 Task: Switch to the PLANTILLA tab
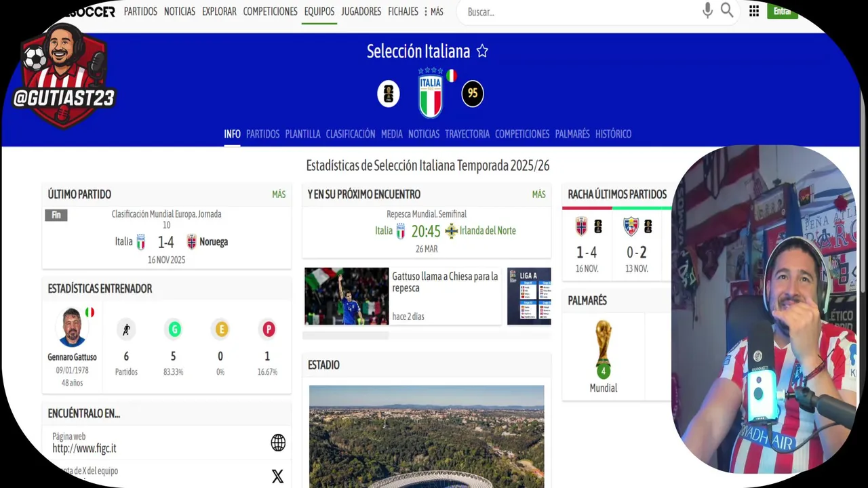[x=302, y=134]
